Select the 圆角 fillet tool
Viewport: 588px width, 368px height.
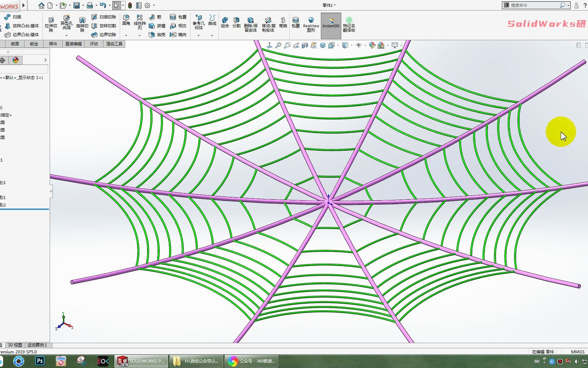[126, 20]
